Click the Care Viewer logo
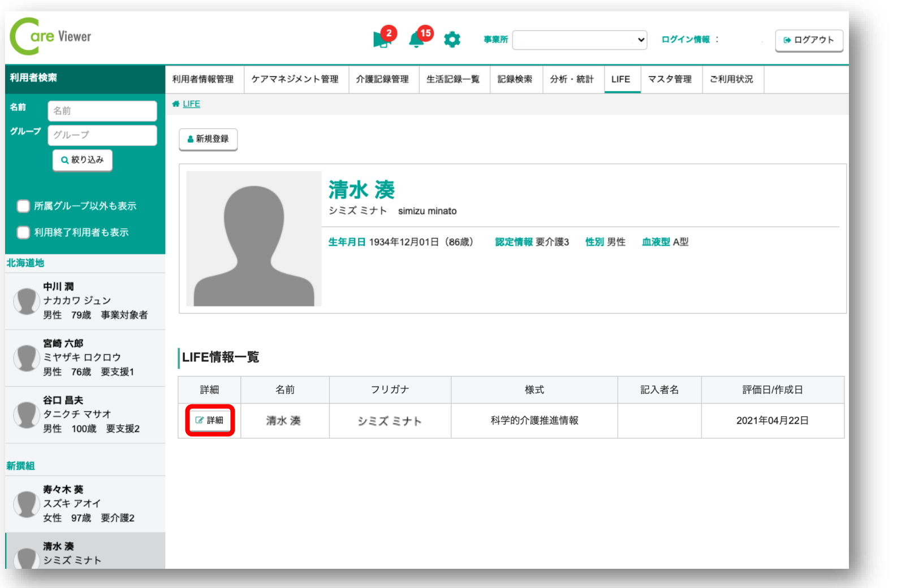 [x=51, y=37]
